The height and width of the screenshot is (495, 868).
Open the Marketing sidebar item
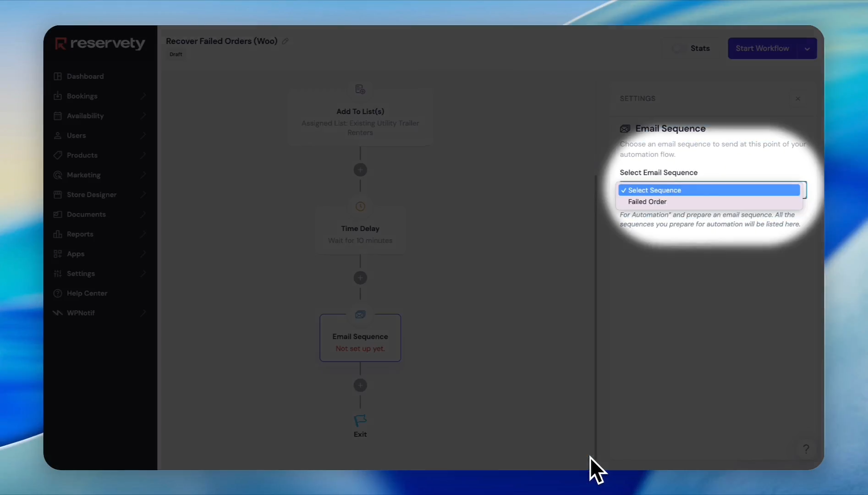tap(83, 175)
